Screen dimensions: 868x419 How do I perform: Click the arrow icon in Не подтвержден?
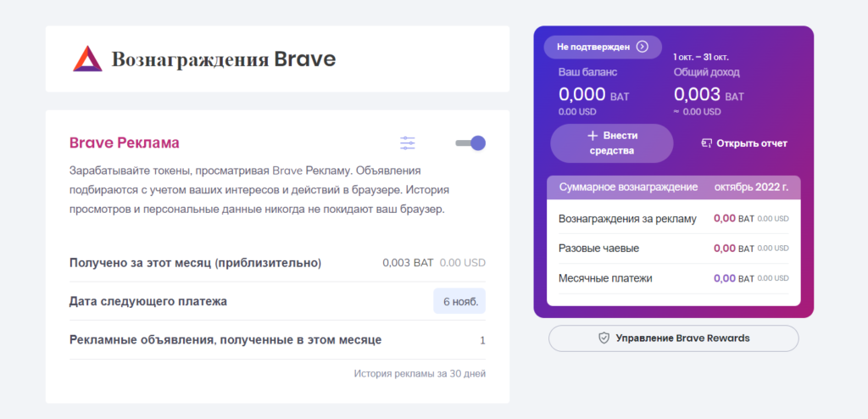pyautogui.click(x=642, y=47)
